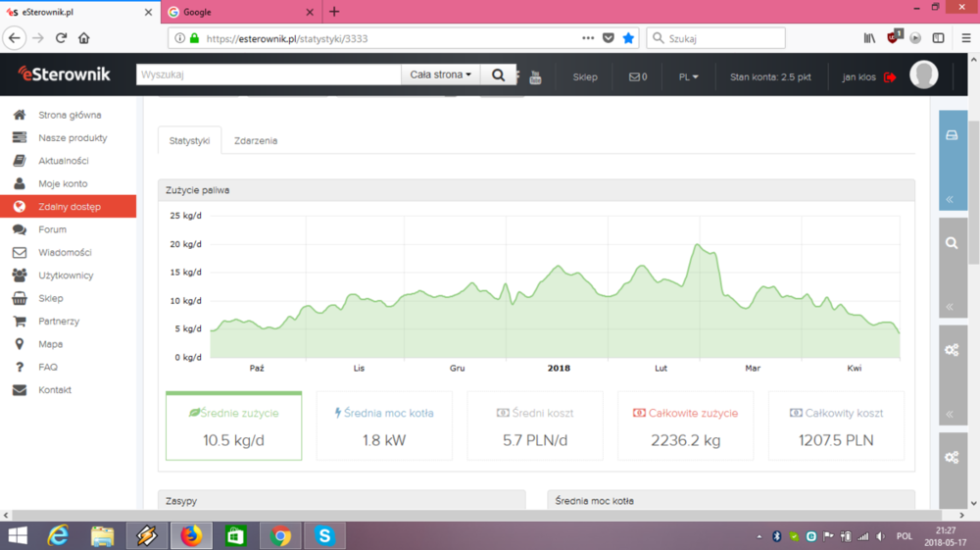This screenshot has width=980, height=550.
Task: Open the Sklep link in header
Action: coord(585,76)
